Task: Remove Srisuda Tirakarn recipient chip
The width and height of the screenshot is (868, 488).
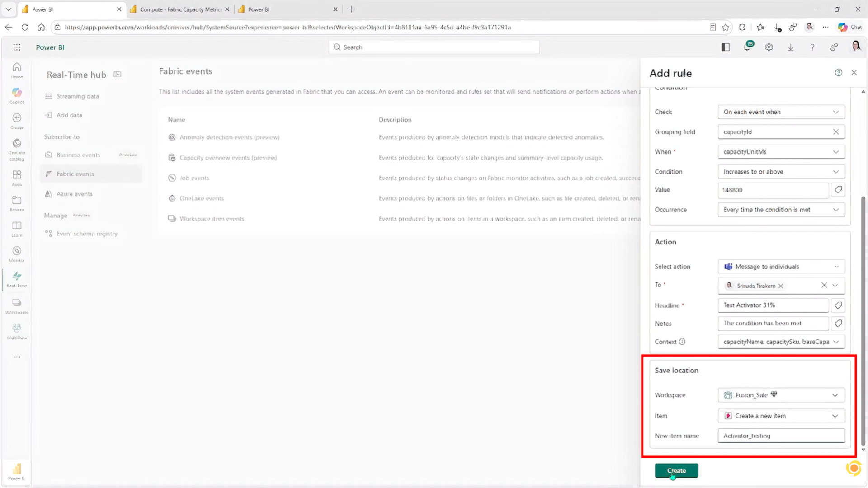Action: (781, 286)
